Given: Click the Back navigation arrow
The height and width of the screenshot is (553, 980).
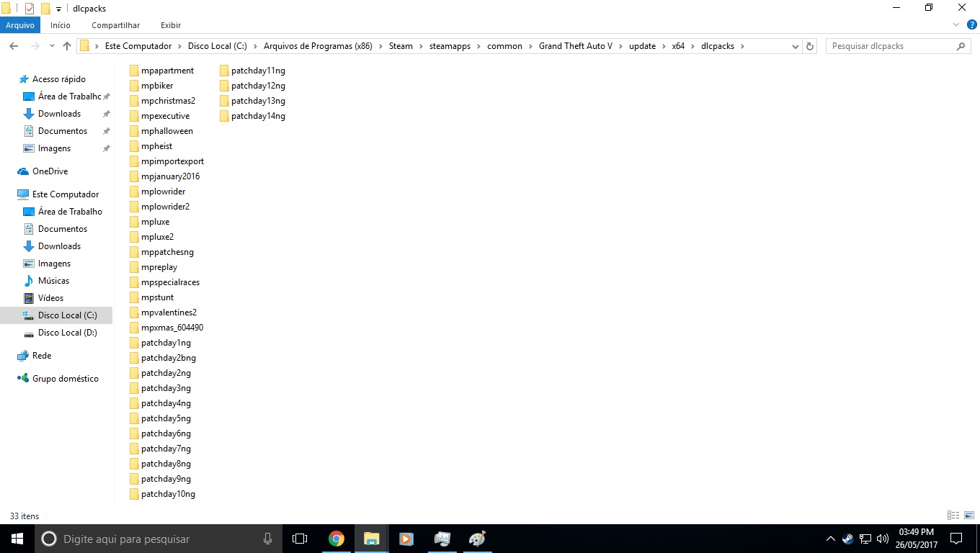Looking at the screenshot, I should tap(13, 46).
